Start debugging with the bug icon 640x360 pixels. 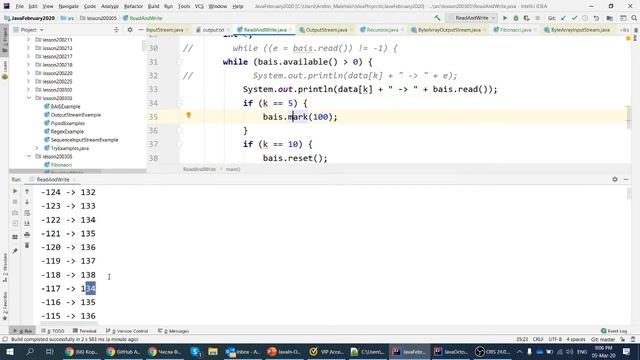tap(516, 18)
